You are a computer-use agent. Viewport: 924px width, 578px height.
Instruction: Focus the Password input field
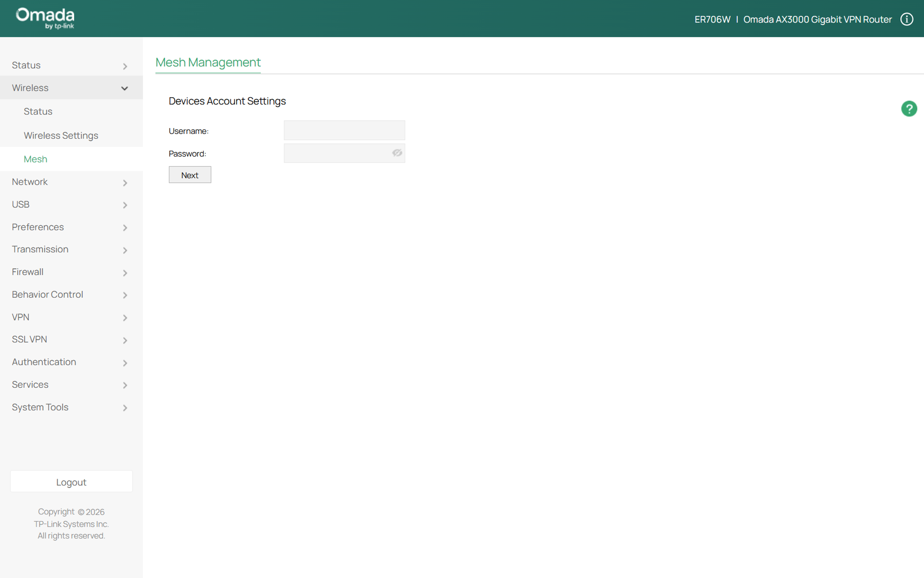344,153
